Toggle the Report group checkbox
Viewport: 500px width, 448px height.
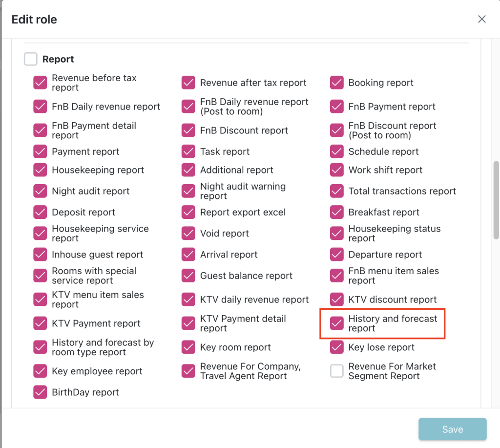tap(31, 59)
